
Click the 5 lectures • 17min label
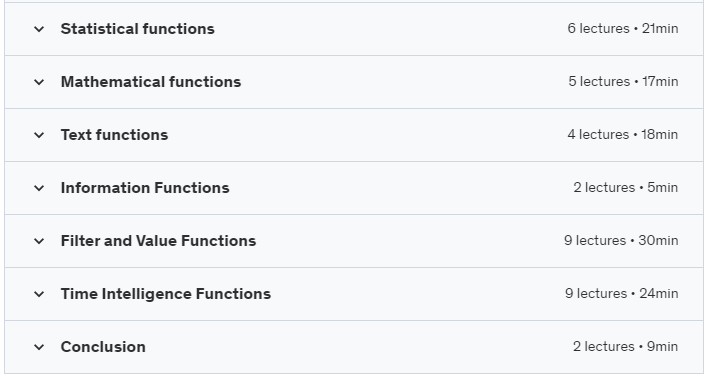point(623,82)
